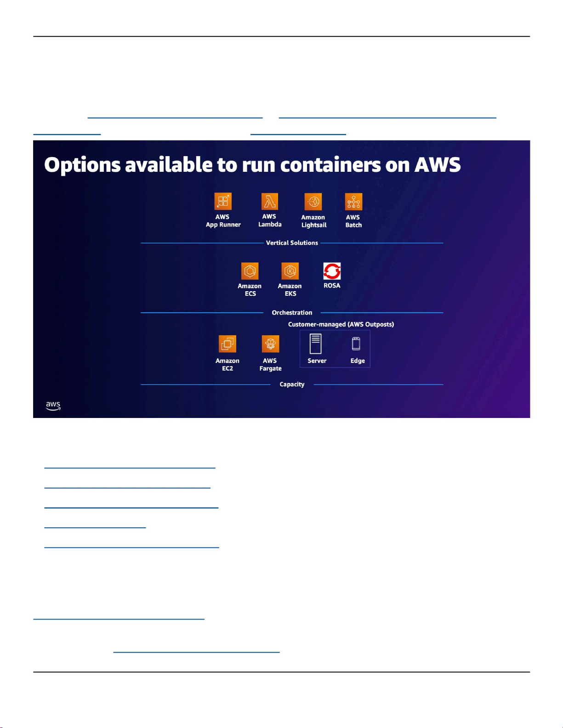Screen dimensions: 563x728
Task: Select the Amazon EKS icon
Action: click(x=290, y=271)
